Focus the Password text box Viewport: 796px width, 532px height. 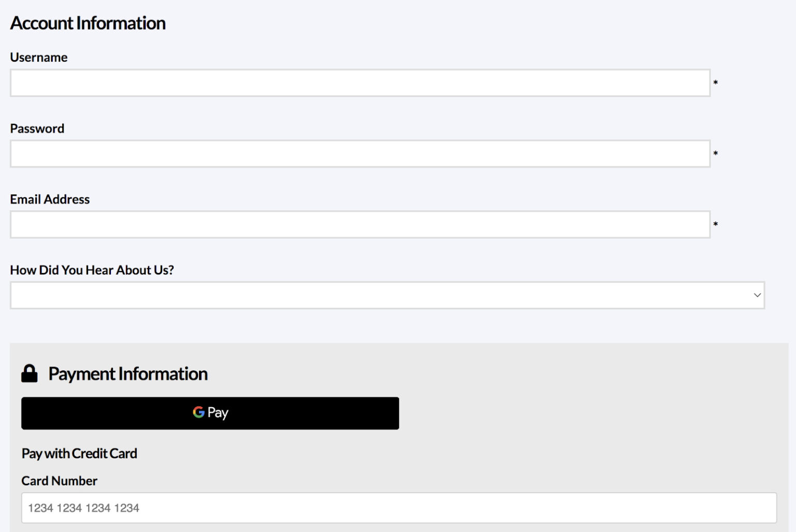(x=360, y=154)
